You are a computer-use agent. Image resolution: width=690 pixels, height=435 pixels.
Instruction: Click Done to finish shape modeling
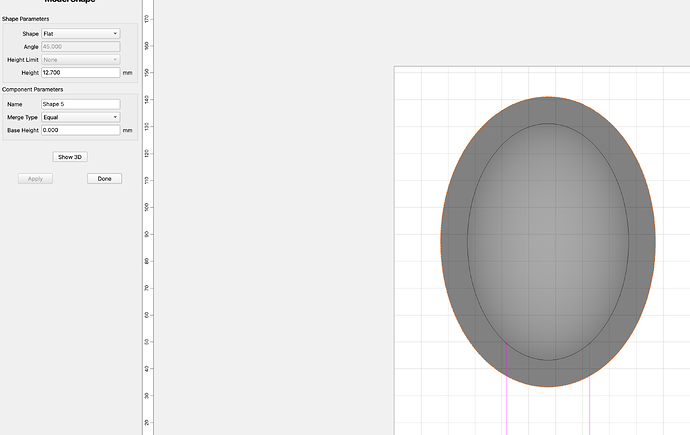coord(104,179)
